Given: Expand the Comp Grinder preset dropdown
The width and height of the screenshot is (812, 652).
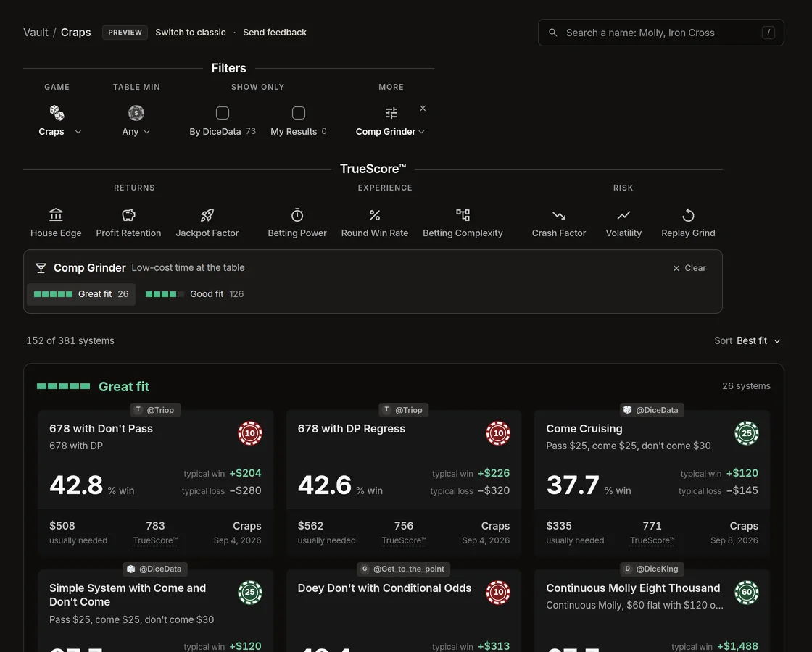Looking at the screenshot, I should pos(390,131).
